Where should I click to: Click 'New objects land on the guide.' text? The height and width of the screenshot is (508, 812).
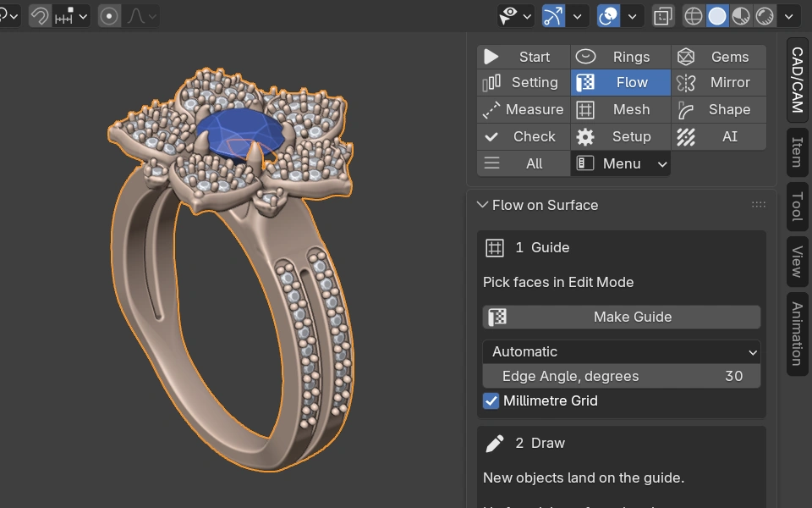pyautogui.click(x=584, y=478)
